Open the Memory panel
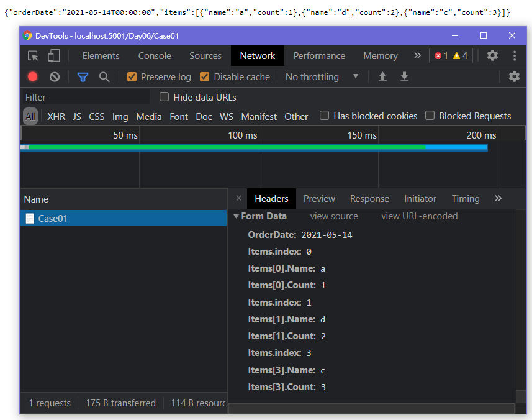This screenshot has width=532, height=420. pos(381,56)
